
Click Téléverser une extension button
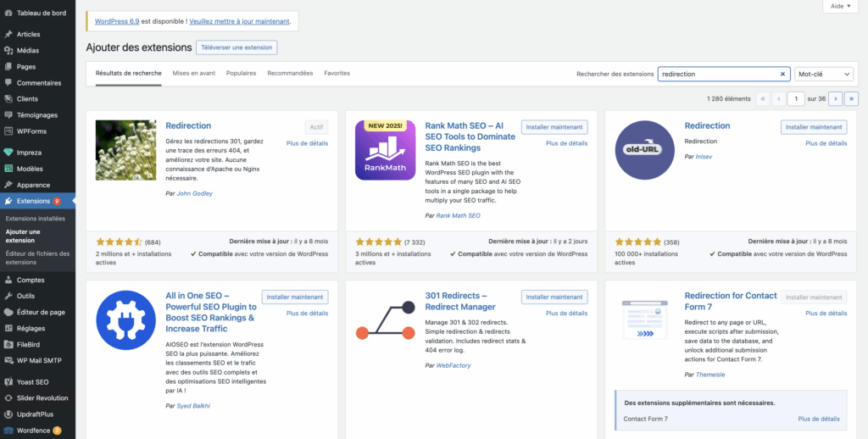click(236, 47)
